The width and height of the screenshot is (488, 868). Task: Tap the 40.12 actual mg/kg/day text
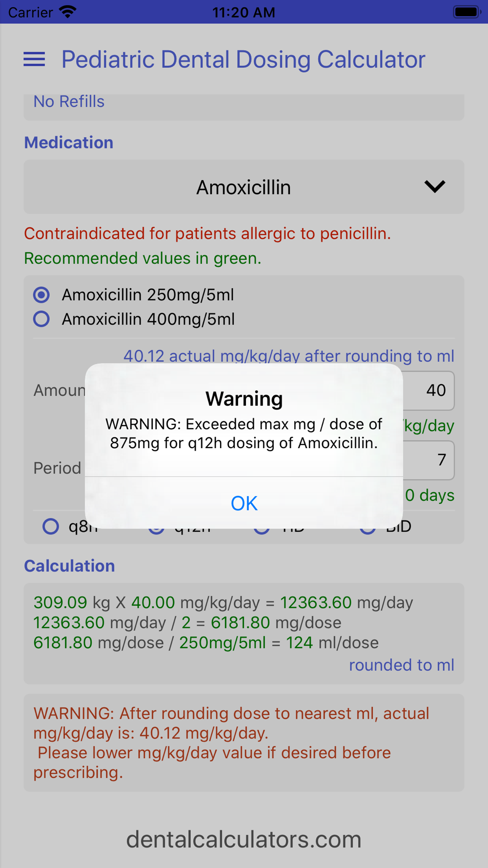tap(289, 356)
